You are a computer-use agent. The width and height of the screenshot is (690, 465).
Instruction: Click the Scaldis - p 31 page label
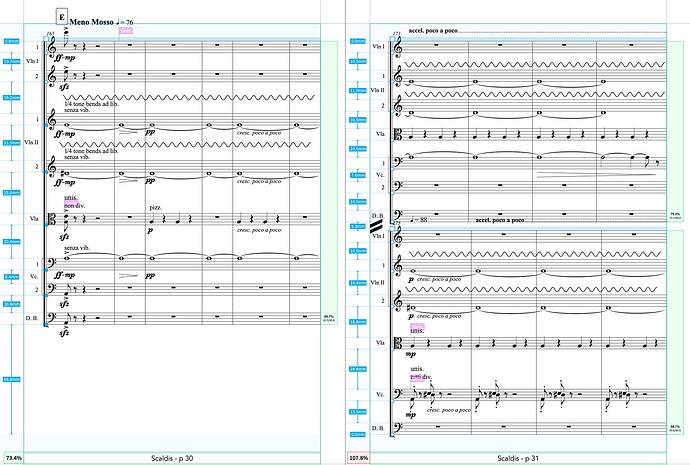click(x=518, y=458)
